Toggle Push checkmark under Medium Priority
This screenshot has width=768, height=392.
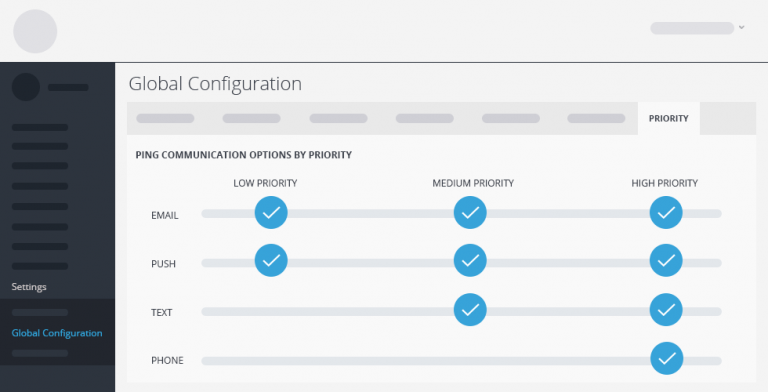tap(470, 260)
